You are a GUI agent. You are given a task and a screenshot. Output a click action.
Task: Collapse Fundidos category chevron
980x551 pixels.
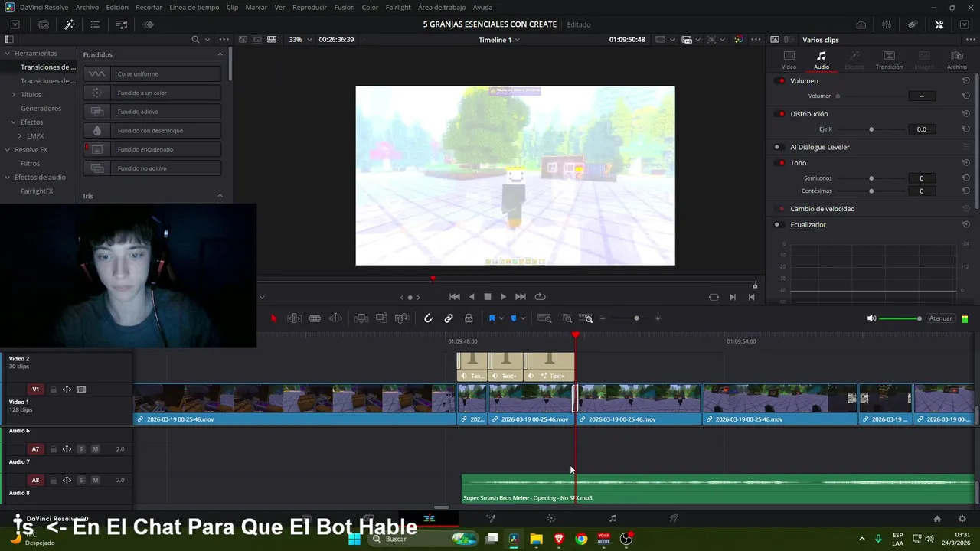tap(220, 54)
